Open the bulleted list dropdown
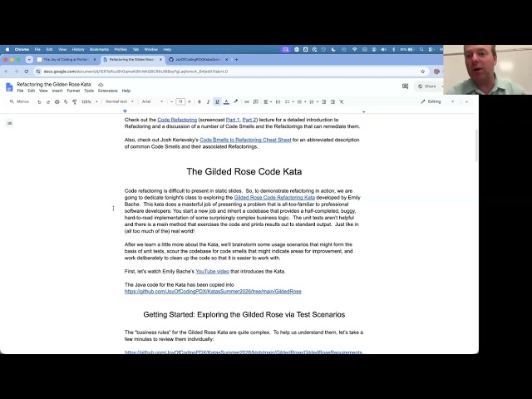 click(x=301, y=101)
